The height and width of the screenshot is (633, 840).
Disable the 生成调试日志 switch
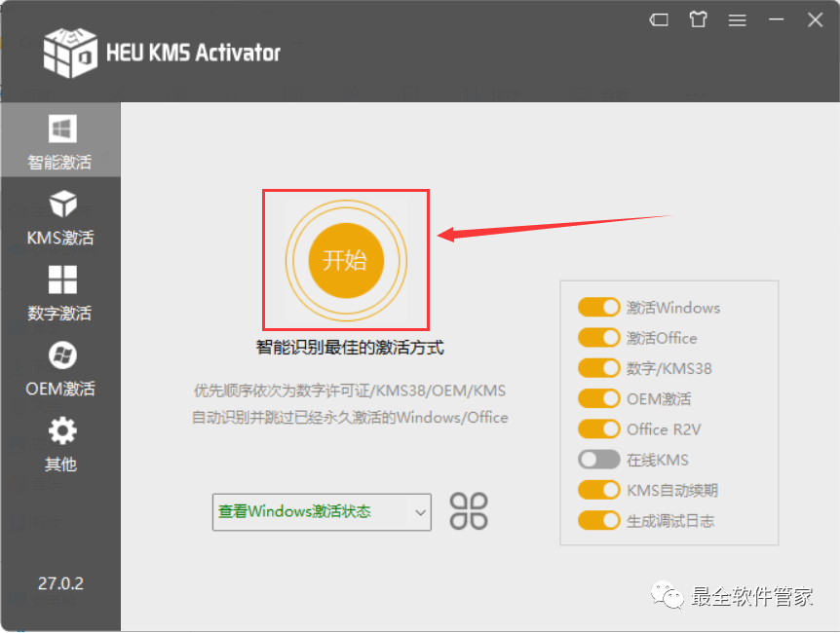[599, 521]
